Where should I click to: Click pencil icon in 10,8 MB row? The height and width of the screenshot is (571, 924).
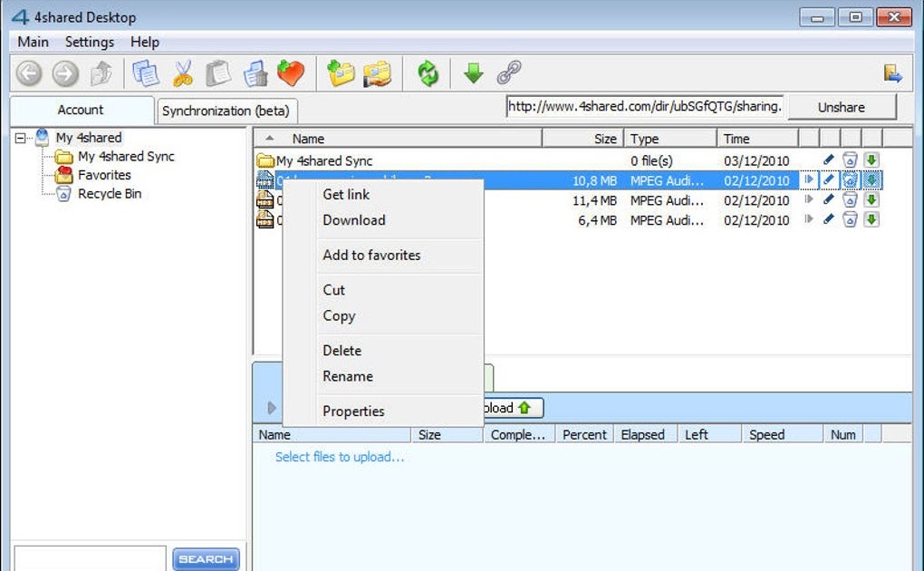(829, 179)
